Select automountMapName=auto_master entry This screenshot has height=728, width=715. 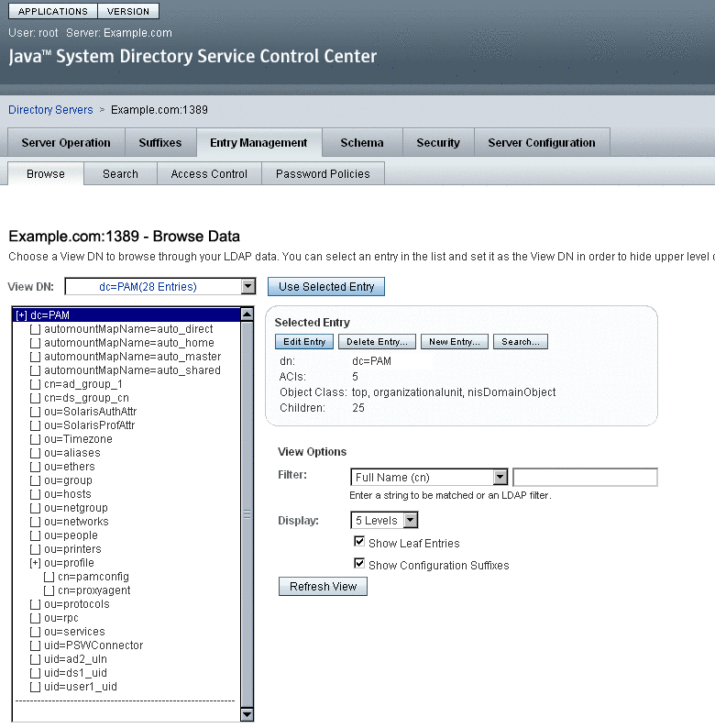[x=132, y=357]
